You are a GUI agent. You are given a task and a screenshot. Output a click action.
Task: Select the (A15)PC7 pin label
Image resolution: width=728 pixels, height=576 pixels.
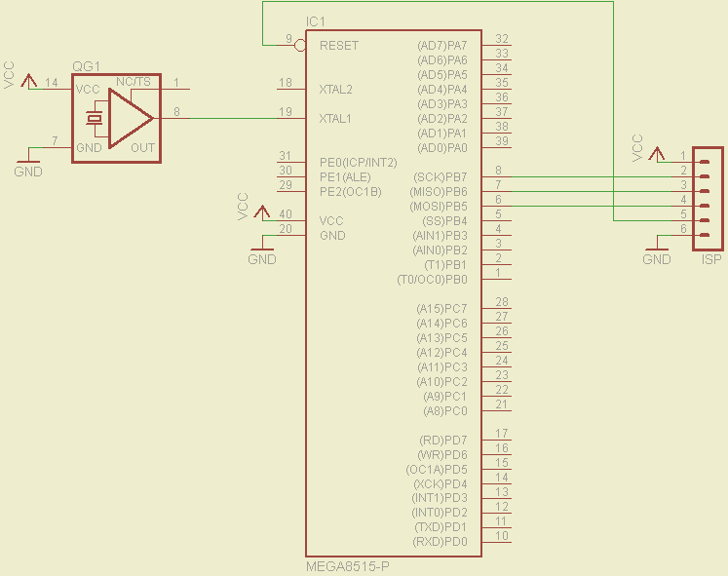441,309
